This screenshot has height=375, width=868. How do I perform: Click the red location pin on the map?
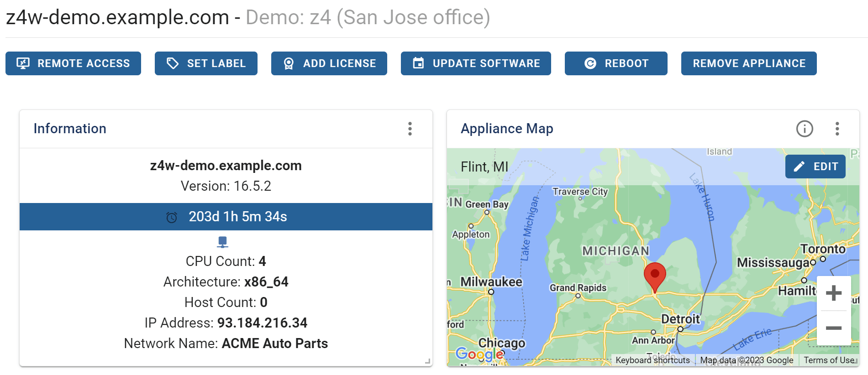coord(655,277)
